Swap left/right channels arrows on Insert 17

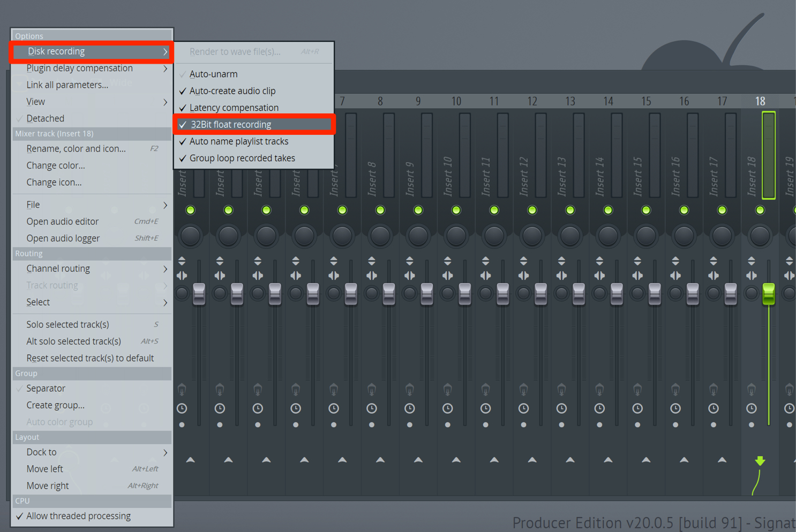click(x=714, y=276)
